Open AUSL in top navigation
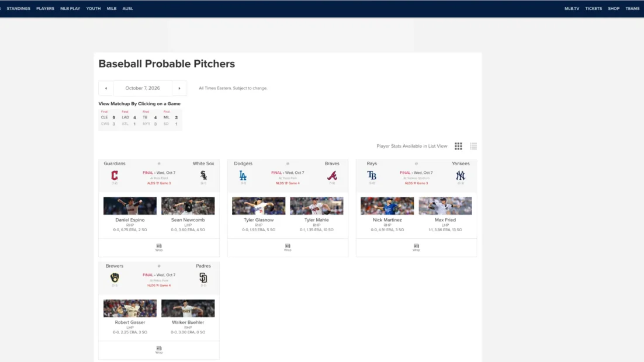 128,9
